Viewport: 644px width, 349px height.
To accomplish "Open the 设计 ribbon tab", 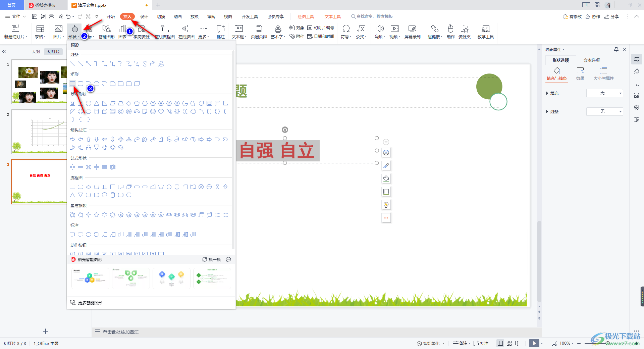I will point(144,16).
